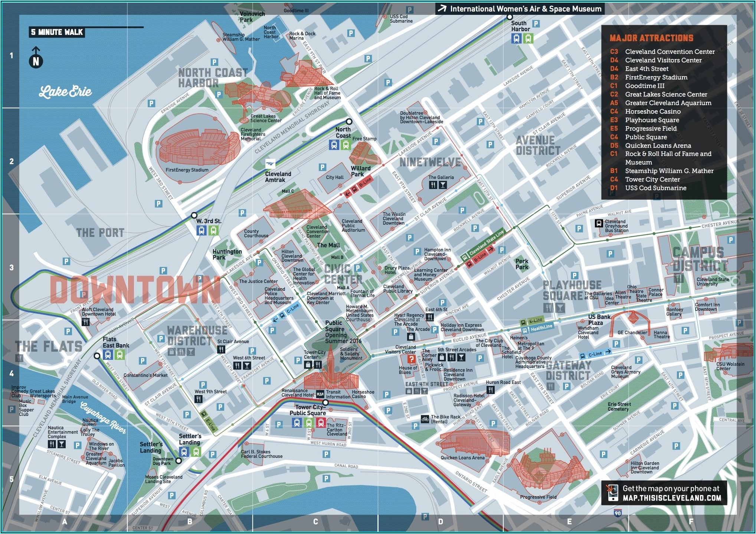Click the Greyhound Bus Station icon
This screenshot has height=534, width=756.
599,223
